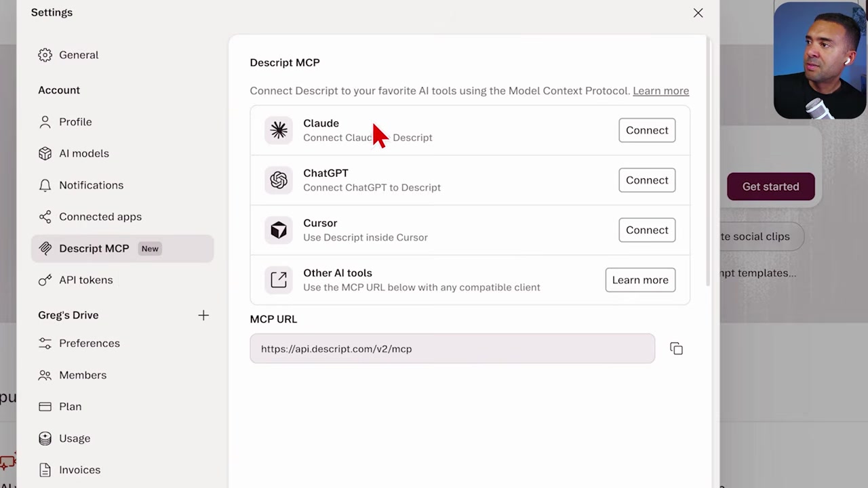Click the Preferences sliders icon
The image size is (868, 488).
[45, 343]
